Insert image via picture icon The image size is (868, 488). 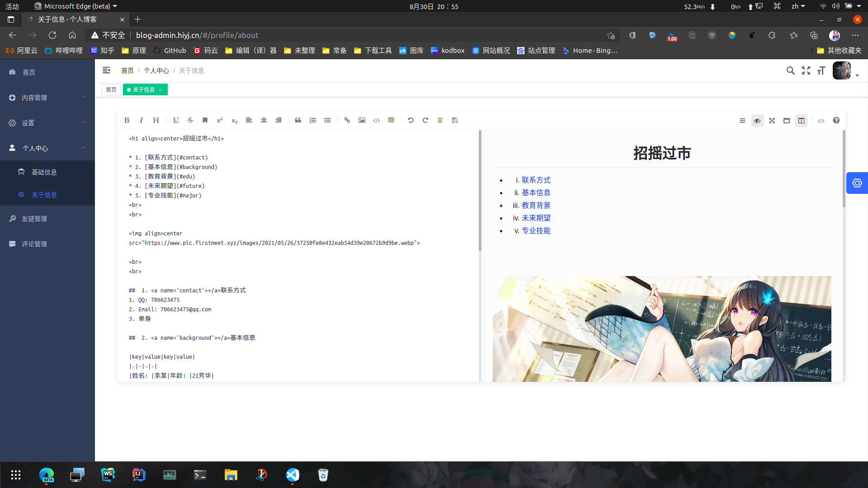pyautogui.click(x=362, y=120)
